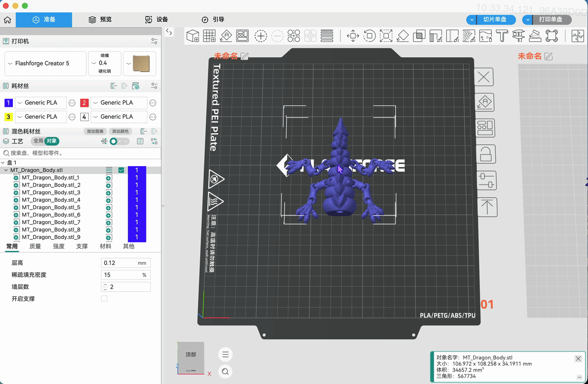
Task: Switch to the 支撑 settings tab
Action: point(82,246)
